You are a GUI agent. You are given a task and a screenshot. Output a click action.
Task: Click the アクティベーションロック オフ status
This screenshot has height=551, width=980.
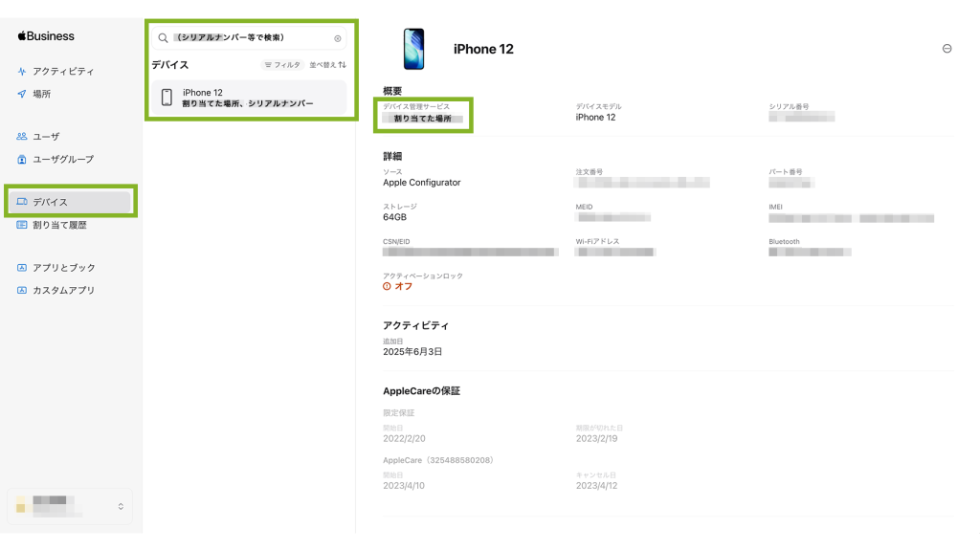tap(397, 286)
